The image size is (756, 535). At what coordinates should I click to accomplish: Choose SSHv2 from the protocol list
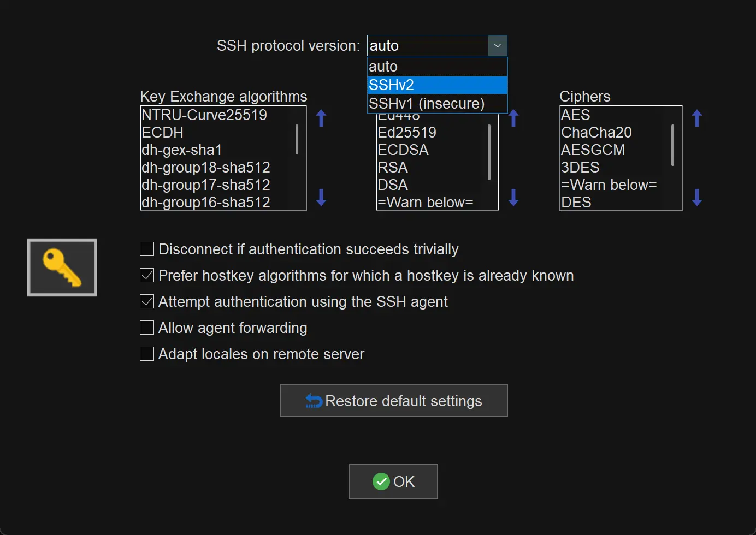click(437, 85)
